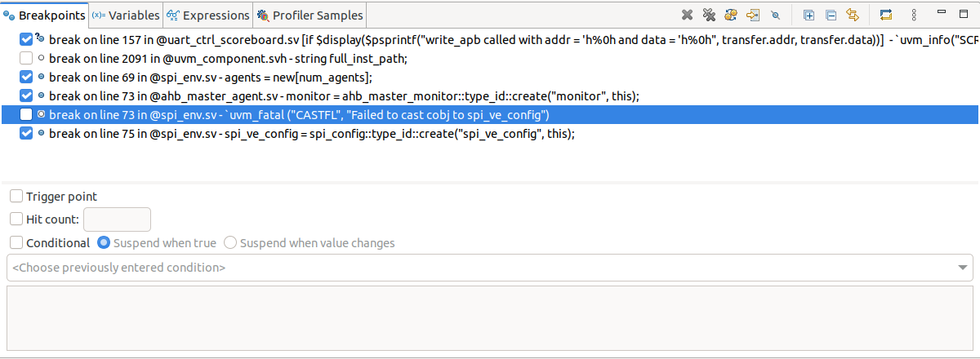Toggle skip all breakpoints icon
This screenshot has width=980, height=359.
tap(775, 15)
